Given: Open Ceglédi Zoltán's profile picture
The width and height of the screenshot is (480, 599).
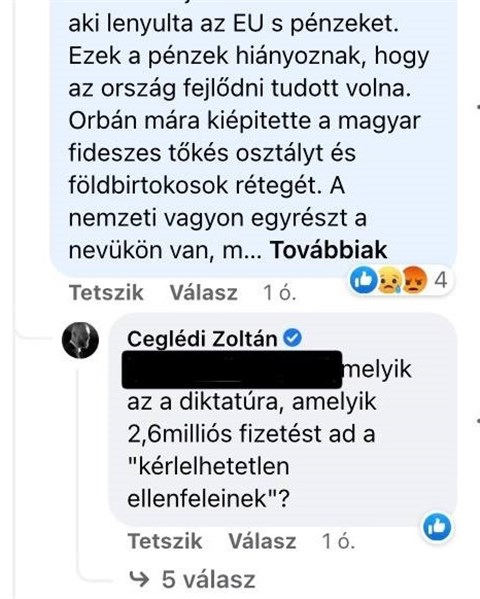Looking at the screenshot, I should [80, 340].
